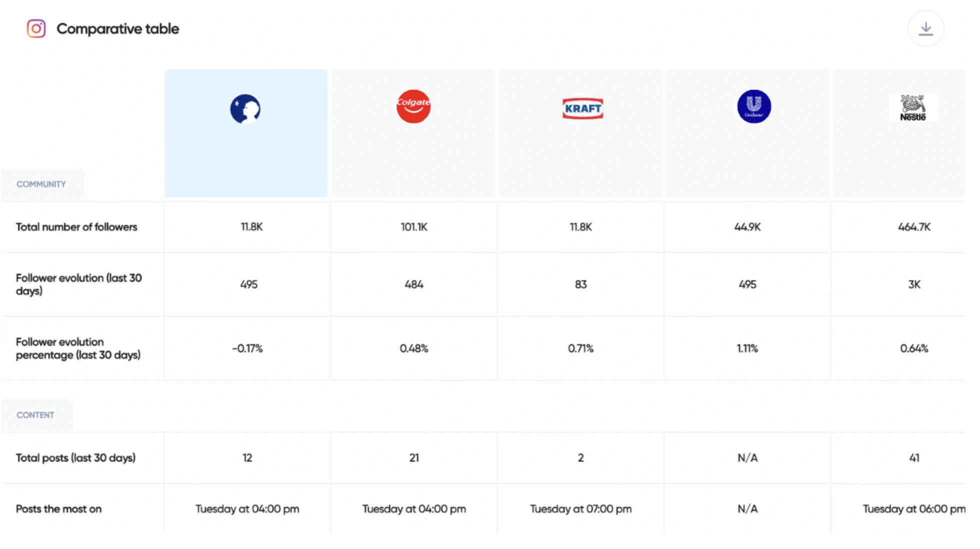This screenshot has width=980, height=549.
Task: Select Colgate's 101.1K followers cell
Action: (x=414, y=227)
